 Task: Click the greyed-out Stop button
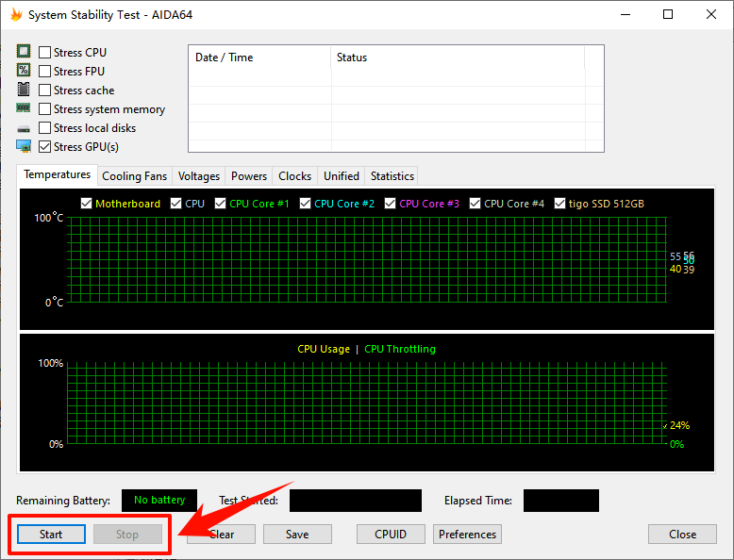(x=127, y=535)
